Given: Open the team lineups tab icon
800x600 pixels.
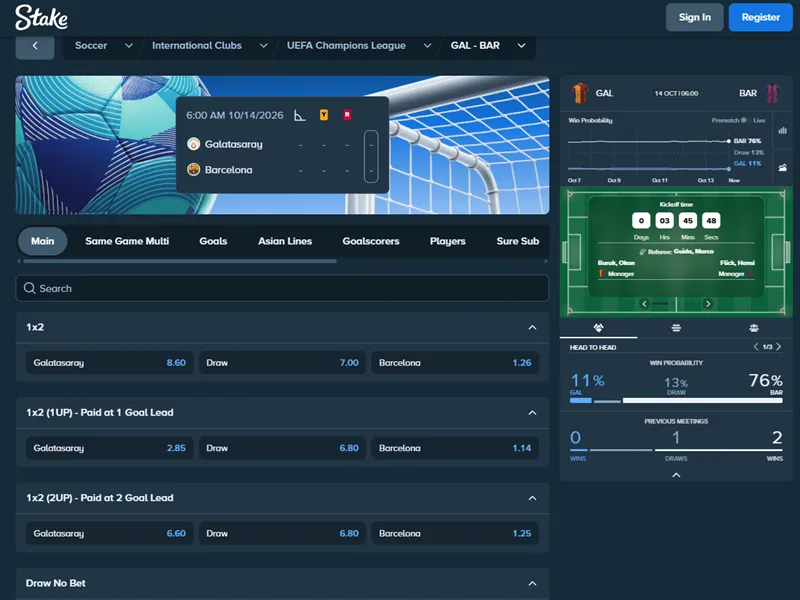Looking at the screenshot, I should click(754, 328).
